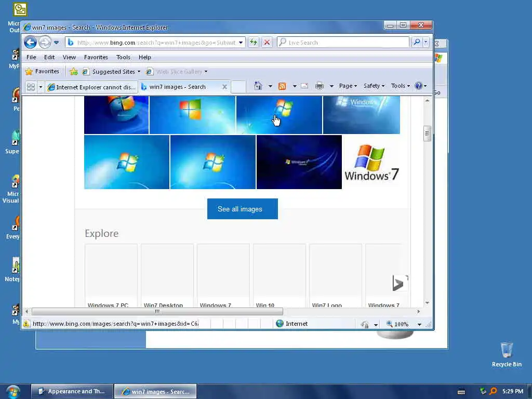Click the Add to Favorites Bar icon
This screenshot has height=399, width=532.
pos(74,71)
